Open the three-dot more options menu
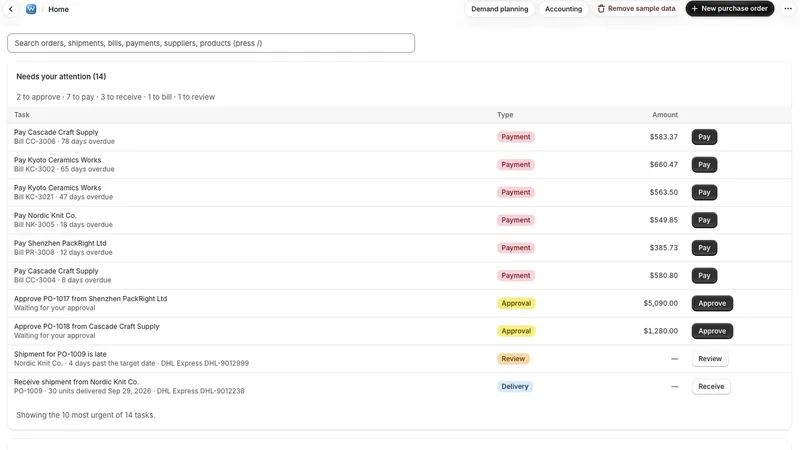The width and height of the screenshot is (800, 450). (x=788, y=9)
